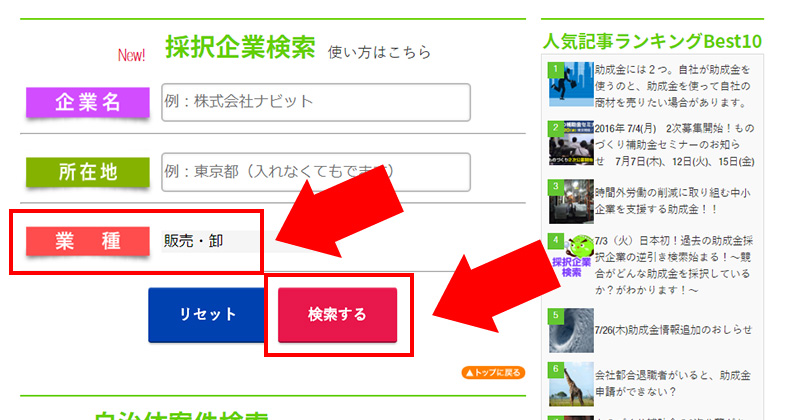The image size is (790, 420).
Task: Click the orange トップに戻る button
Action: click(x=493, y=373)
